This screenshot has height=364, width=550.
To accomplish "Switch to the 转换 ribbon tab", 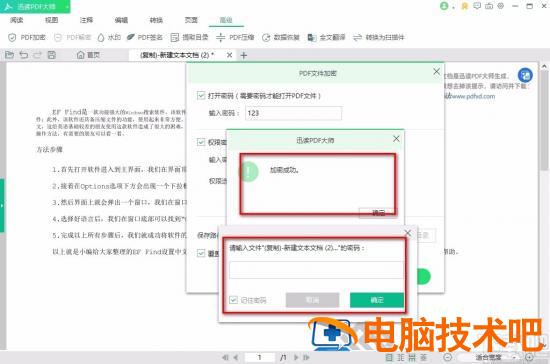I will pos(156,20).
